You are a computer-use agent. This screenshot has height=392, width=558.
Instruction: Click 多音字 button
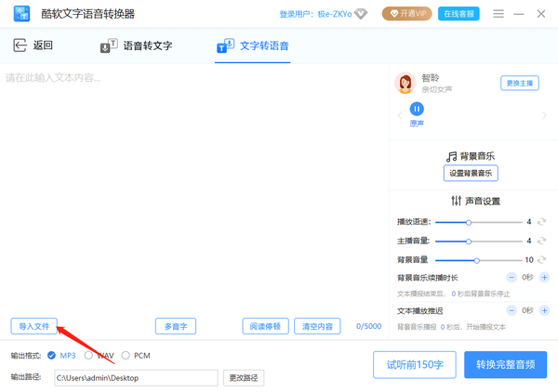point(176,326)
